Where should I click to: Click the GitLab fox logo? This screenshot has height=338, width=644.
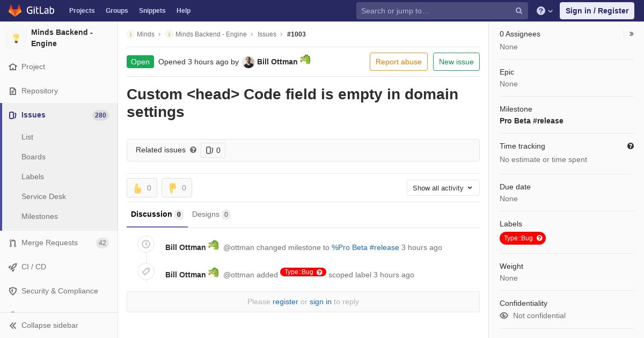[x=15, y=10]
